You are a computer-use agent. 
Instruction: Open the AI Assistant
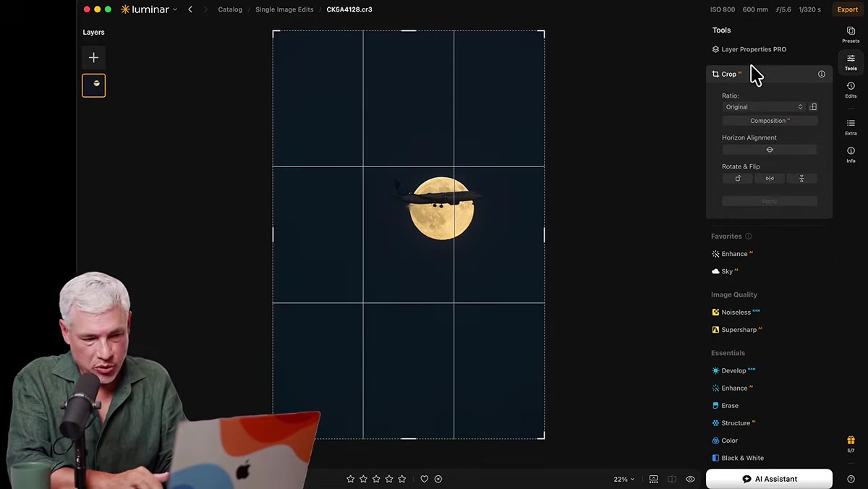pyautogui.click(x=769, y=479)
